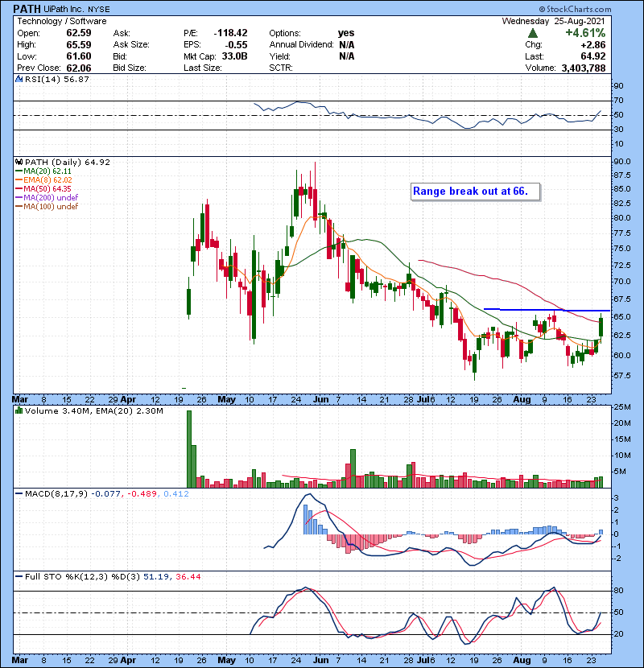Click the candlestick icon beside PATH (Daily)

tap(19, 162)
